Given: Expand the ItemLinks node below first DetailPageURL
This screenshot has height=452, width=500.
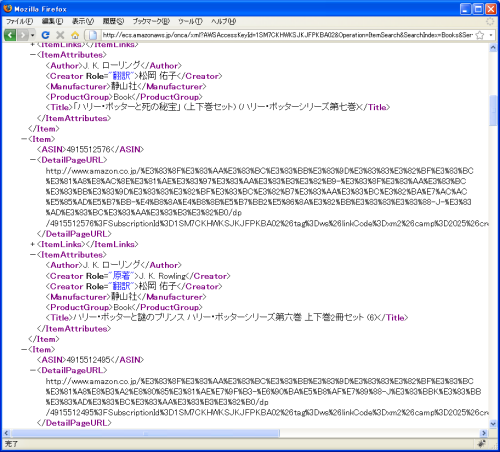Looking at the screenshot, I should pyautogui.click(x=32, y=244).
